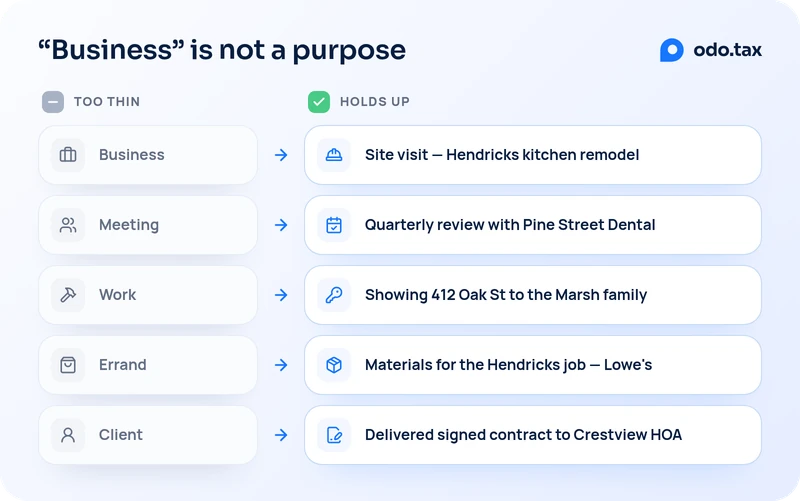Open the odo.tax logo

[x=710, y=50]
